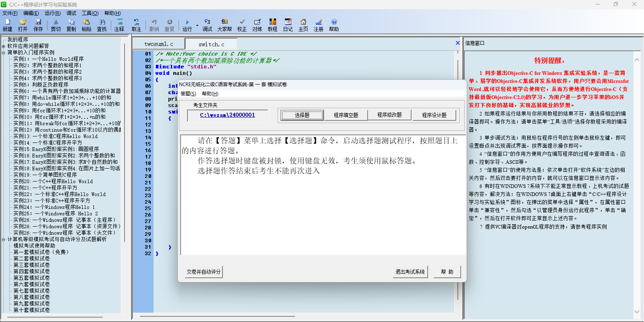Click the 复制 (Copy) toolbar icon
644x322 pixels.
[x=71, y=25]
